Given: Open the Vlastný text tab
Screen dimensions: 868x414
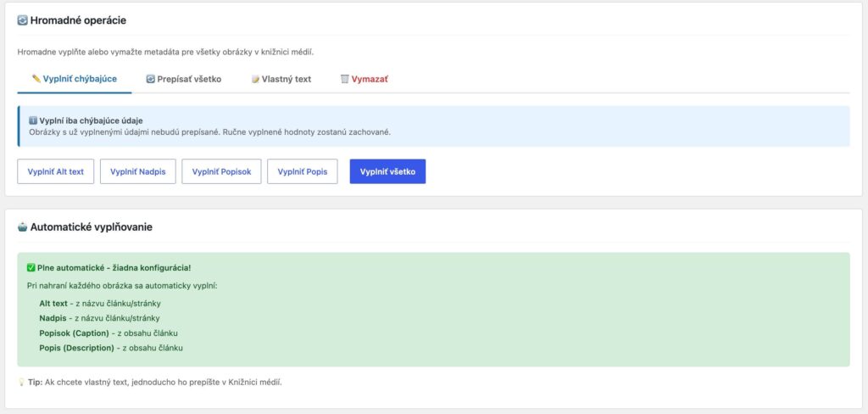Looking at the screenshot, I should [281, 79].
